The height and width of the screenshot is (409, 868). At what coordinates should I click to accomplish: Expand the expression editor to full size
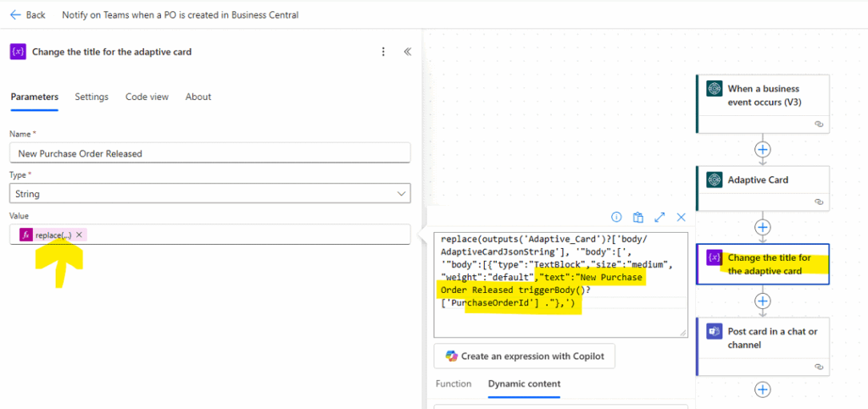click(x=659, y=217)
